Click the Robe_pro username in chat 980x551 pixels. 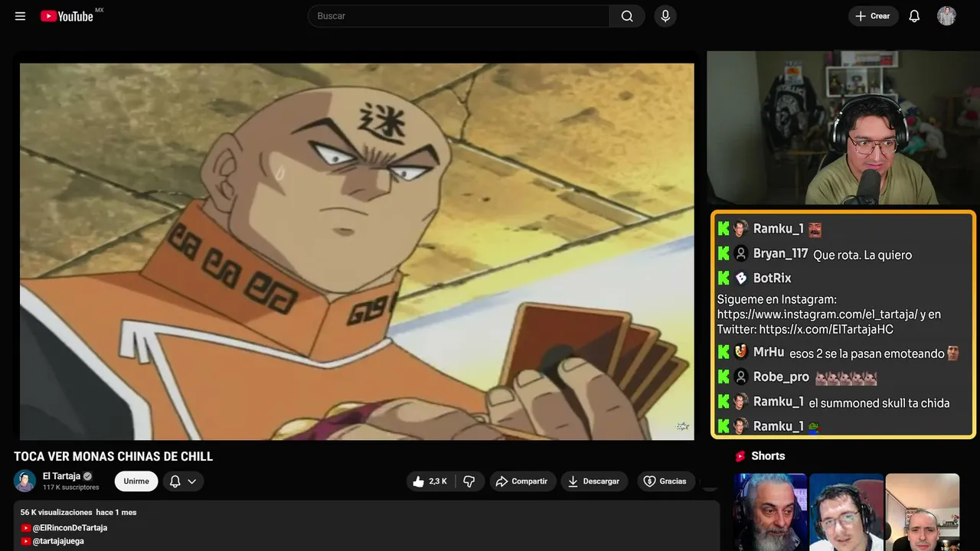[x=781, y=377]
